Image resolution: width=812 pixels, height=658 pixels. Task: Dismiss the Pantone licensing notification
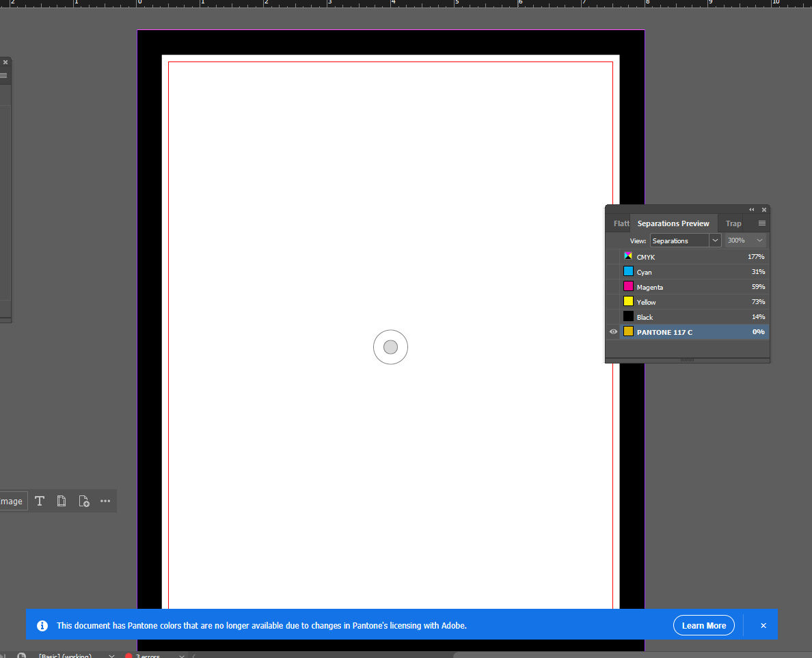763,625
